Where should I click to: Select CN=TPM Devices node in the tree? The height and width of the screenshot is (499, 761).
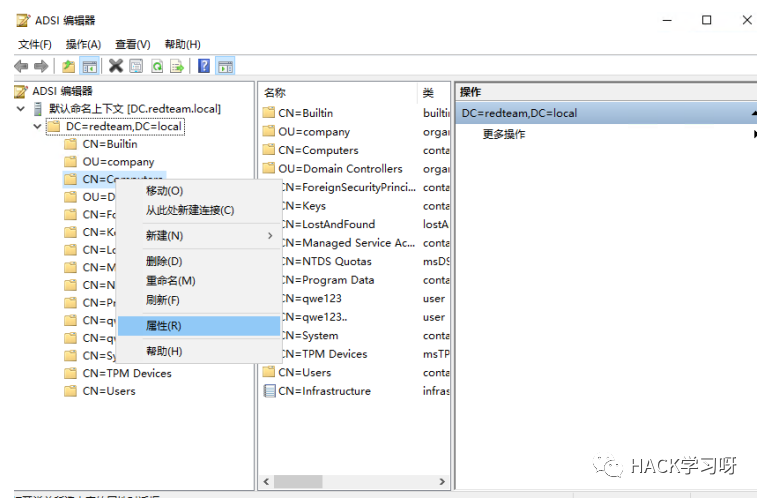pyautogui.click(x=127, y=373)
